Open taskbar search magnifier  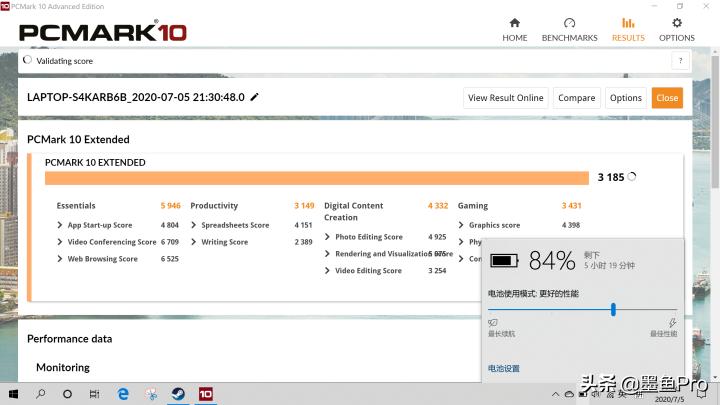pyautogui.click(x=40, y=394)
